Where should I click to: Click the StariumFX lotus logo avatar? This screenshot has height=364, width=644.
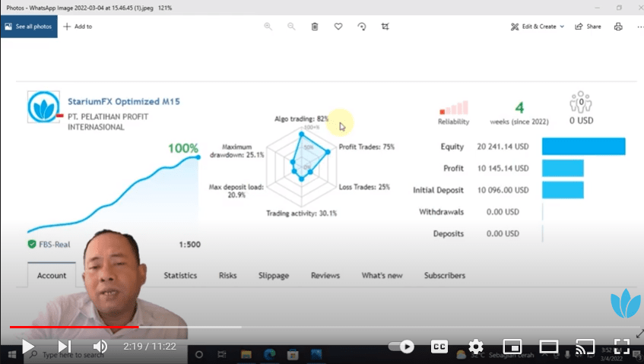(x=43, y=107)
